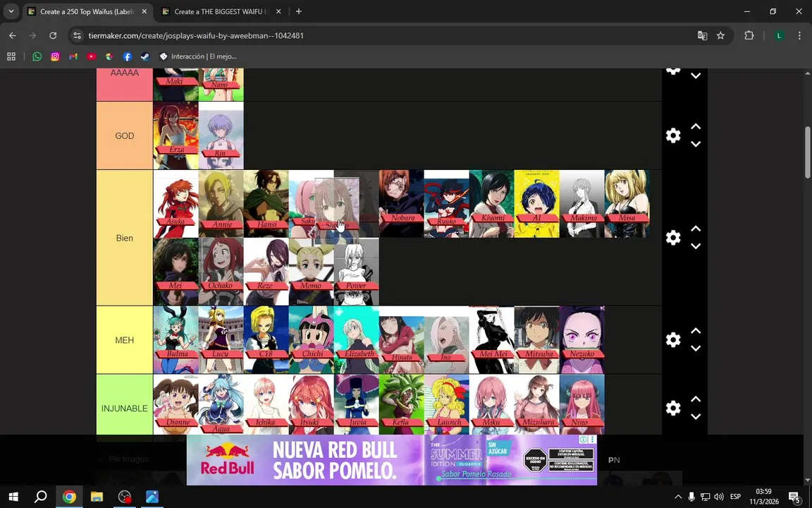The image size is (812, 508).
Task: Click Chrome icon in taskbar
Action: pyautogui.click(x=69, y=497)
